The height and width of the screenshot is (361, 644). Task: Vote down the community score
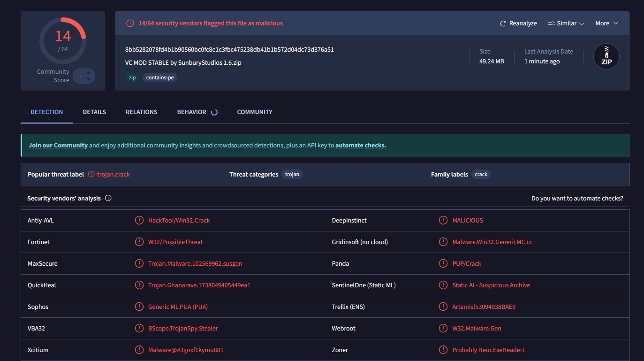pos(89,79)
